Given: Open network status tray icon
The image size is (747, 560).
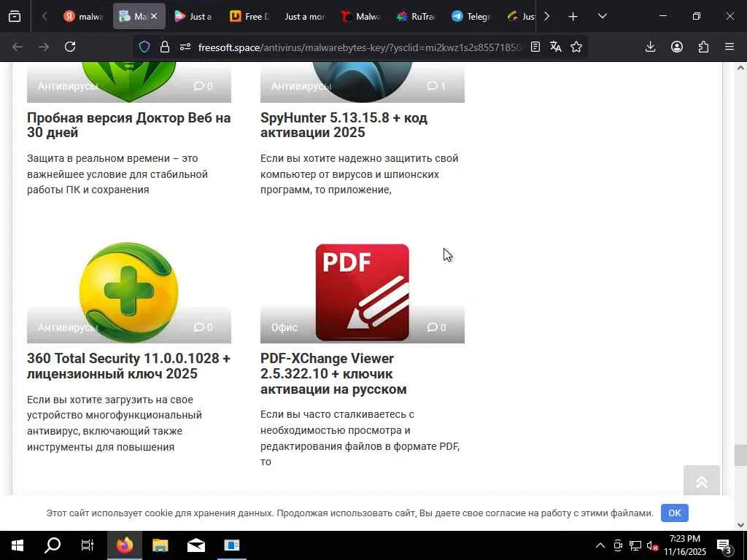Looking at the screenshot, I should [x=635, y=545].
